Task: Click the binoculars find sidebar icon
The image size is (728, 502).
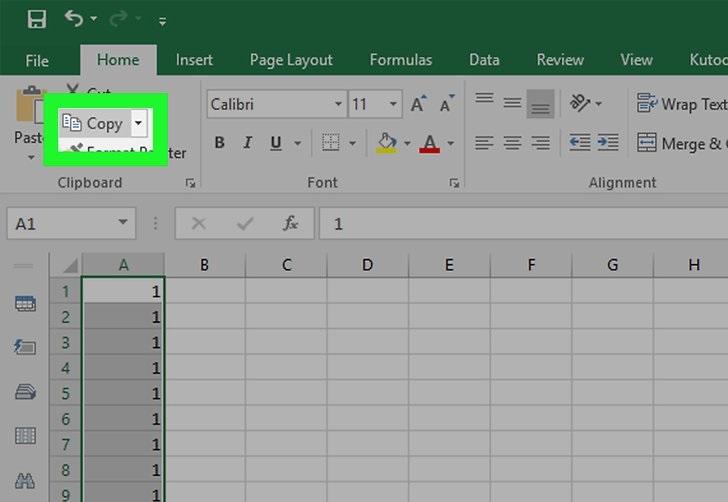Action: pyautogui.click(x=25, y=480)
